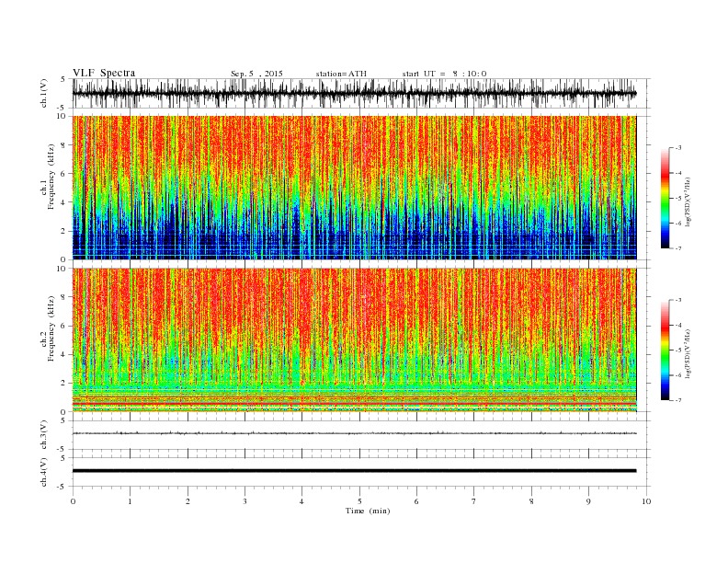The image size is (728, 563).
Task: Click the 'VLF Spectra' plot title
Action: pos(104,73)
